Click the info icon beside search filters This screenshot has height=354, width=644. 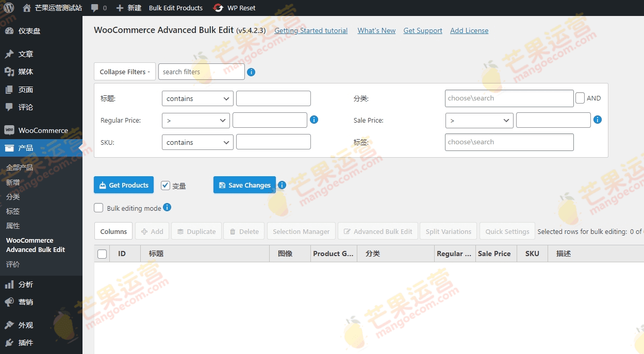251,72
